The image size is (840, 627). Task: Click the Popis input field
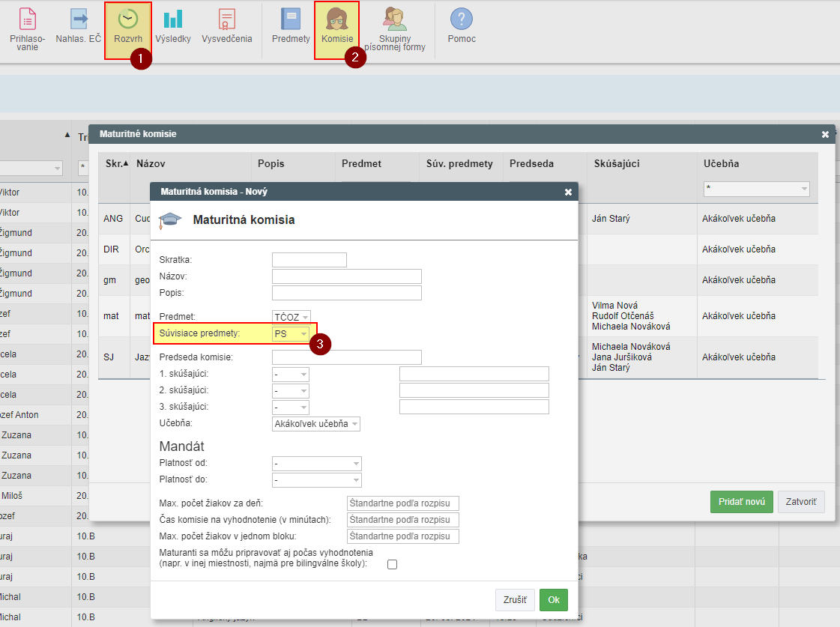347,293
